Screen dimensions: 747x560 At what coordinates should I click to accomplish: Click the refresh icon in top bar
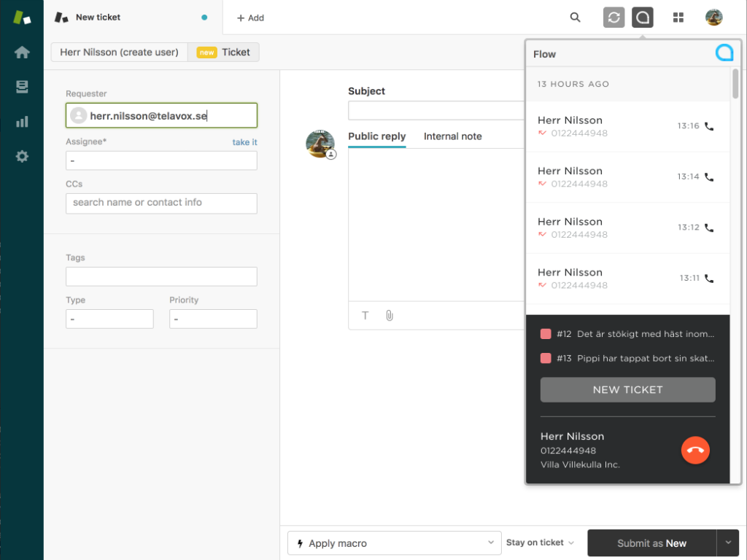coord(614,17)
